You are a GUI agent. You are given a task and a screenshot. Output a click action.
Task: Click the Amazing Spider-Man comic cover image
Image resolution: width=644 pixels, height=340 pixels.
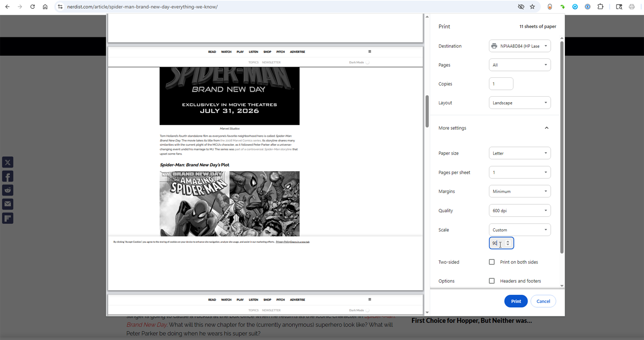coord(195,204)
